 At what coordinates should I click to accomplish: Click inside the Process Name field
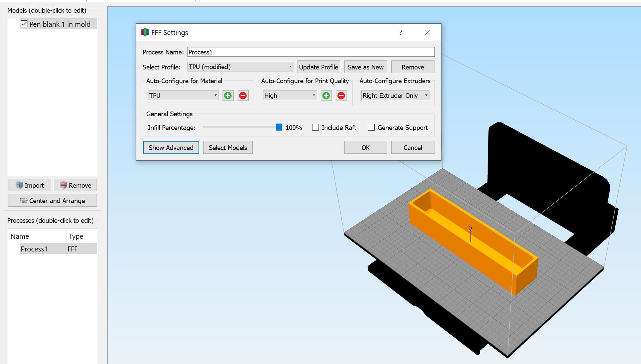pyautogui.click(x=310, y=52)
